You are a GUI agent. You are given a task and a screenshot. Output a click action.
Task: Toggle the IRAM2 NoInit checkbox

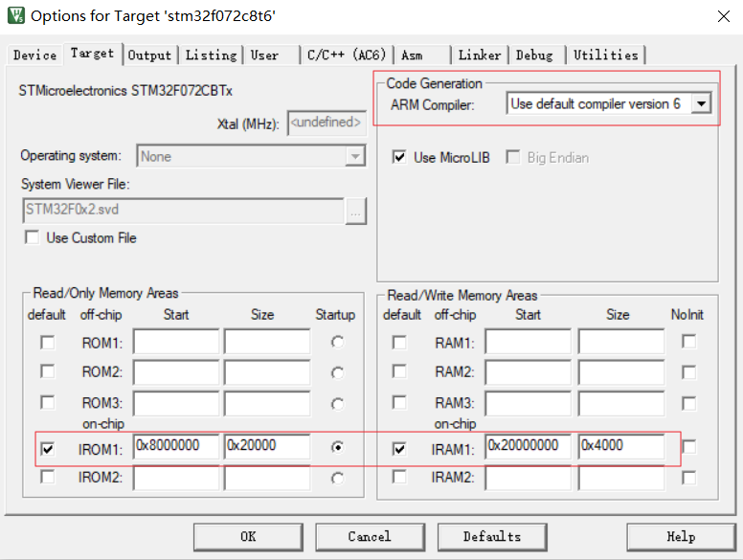coord(689,478)
